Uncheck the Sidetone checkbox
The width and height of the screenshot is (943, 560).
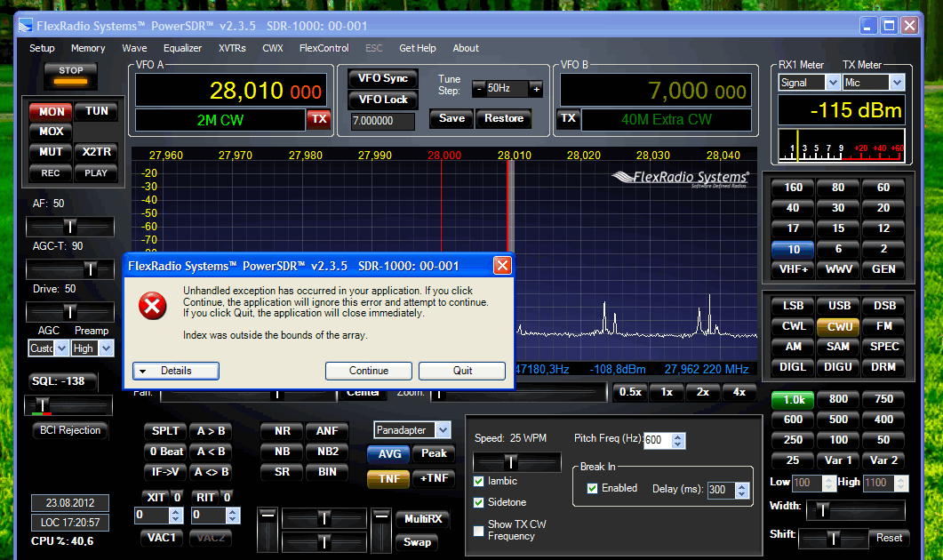(479, 502)
